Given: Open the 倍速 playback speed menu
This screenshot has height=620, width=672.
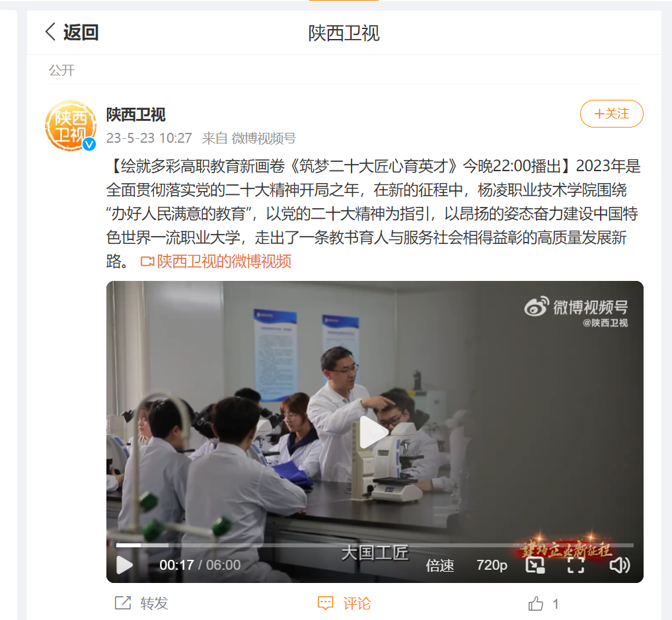Looking at the screenshot, I should tap(439, 566).
